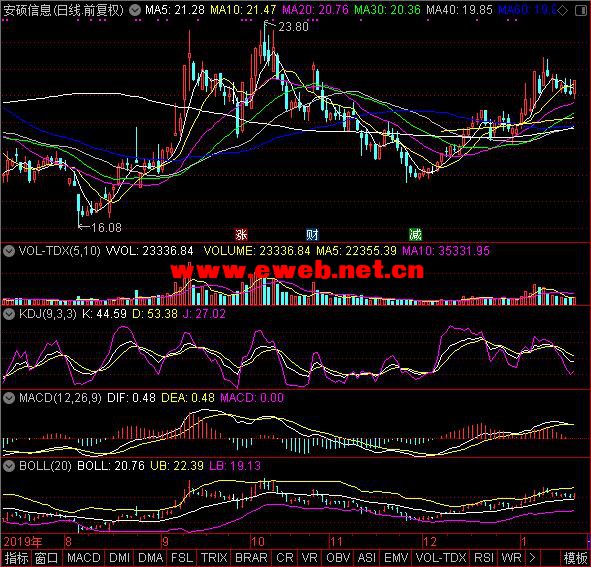Expand the MACD indicator panel dropdown

9,398
